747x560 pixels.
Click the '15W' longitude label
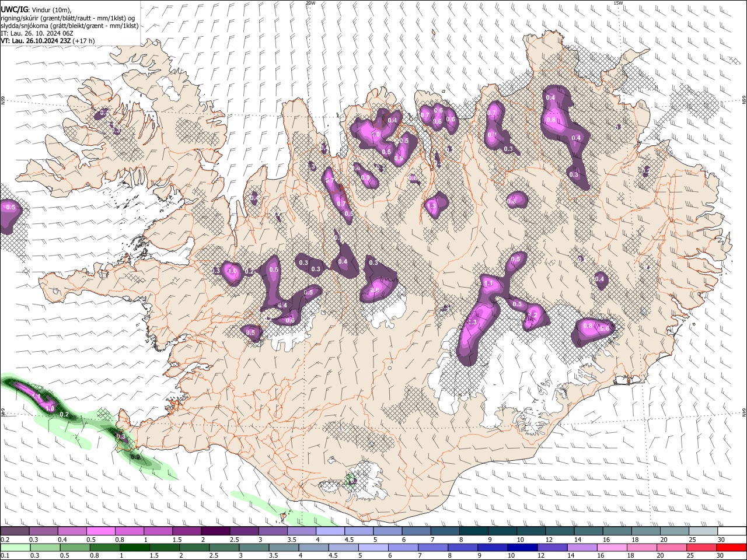point(618,3)
